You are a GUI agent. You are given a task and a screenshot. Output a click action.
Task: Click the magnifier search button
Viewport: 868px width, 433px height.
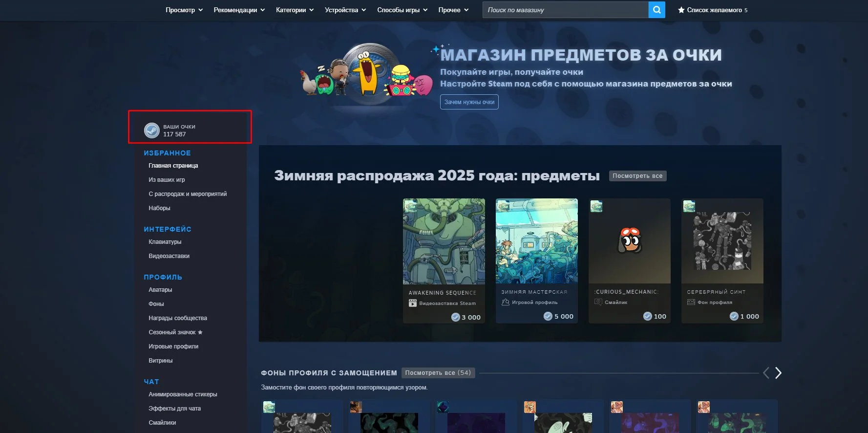(656, 10)
